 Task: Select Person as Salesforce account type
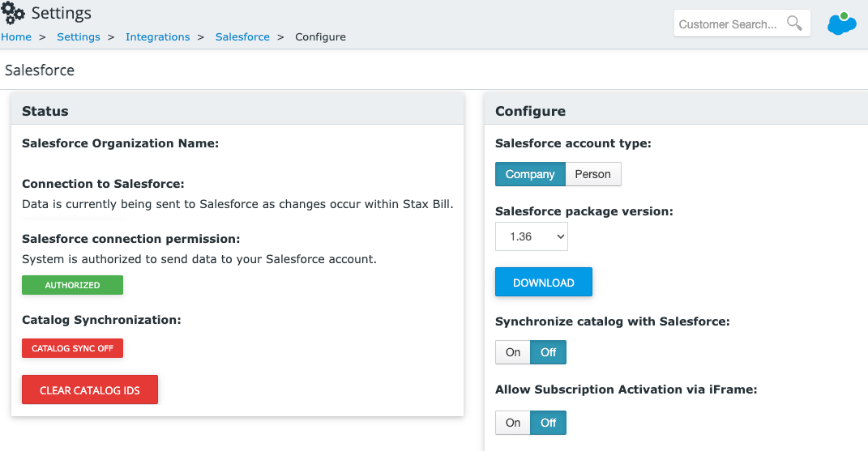[x=593, y=174]
